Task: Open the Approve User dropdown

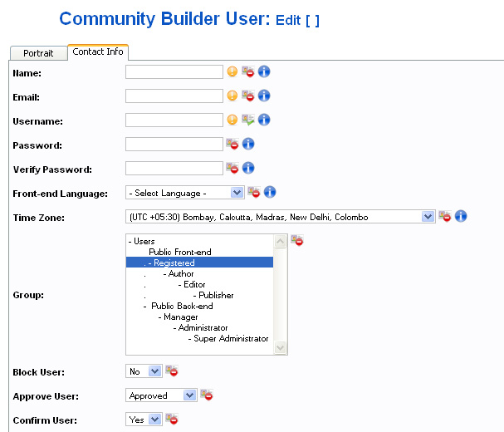Action: click(x=161, y=395)
